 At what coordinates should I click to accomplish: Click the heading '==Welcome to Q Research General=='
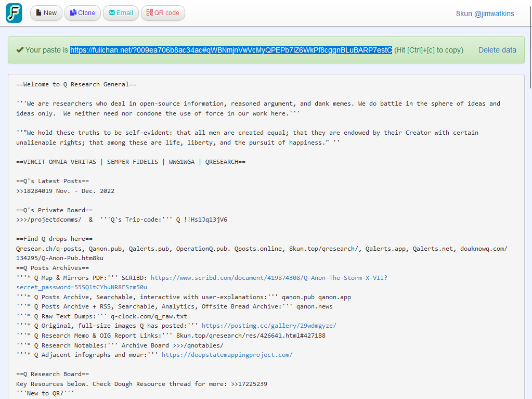coord(76,84)
